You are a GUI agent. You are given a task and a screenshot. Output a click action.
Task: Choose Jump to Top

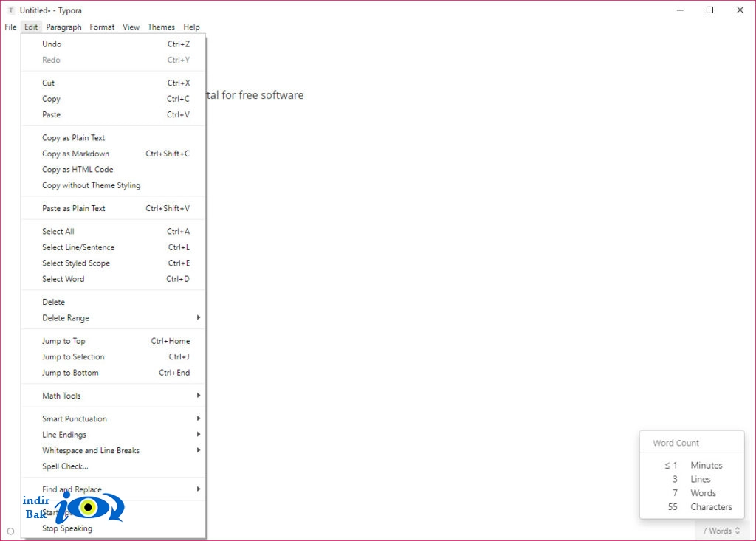tap(114, 341)
